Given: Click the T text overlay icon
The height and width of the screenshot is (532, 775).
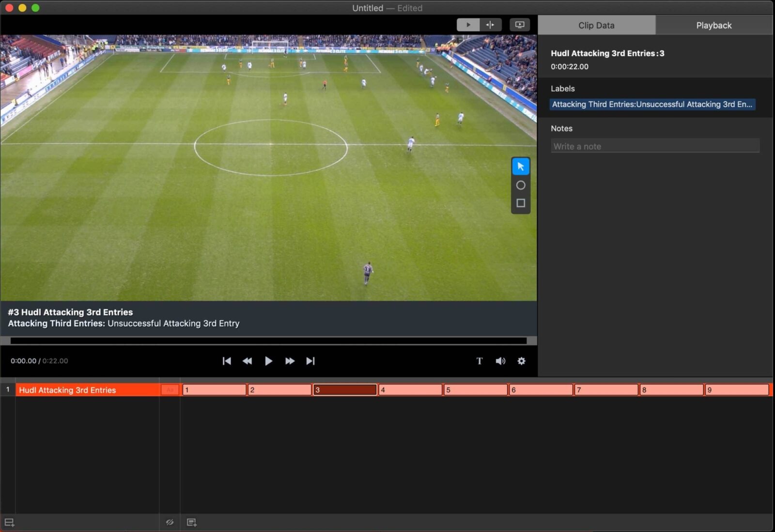Looking at the screenshot, I should [479, 361].
